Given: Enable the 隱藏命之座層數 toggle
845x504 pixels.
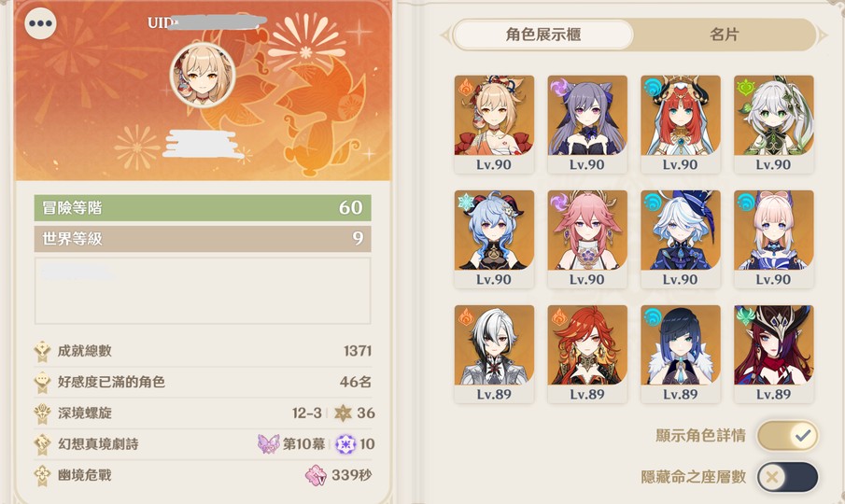Looking at the screenshot, I should click(x=787, y=477).
